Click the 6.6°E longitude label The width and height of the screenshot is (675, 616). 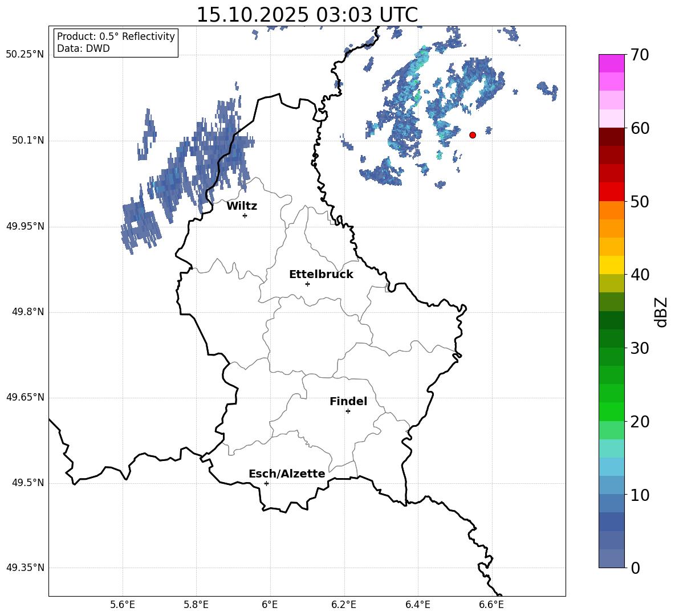pyautogui.click(x=491, y=605)
